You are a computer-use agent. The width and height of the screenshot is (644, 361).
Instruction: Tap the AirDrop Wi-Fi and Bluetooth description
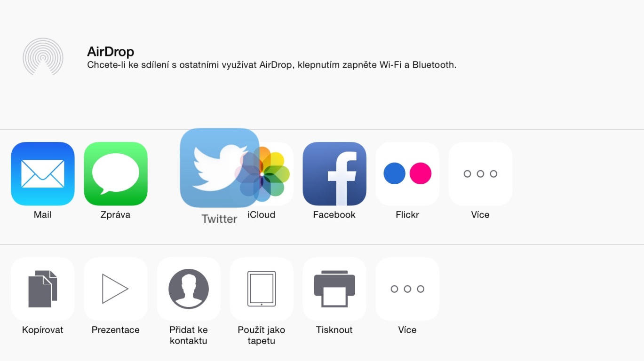pyautogui.click(x=272, y=65)
